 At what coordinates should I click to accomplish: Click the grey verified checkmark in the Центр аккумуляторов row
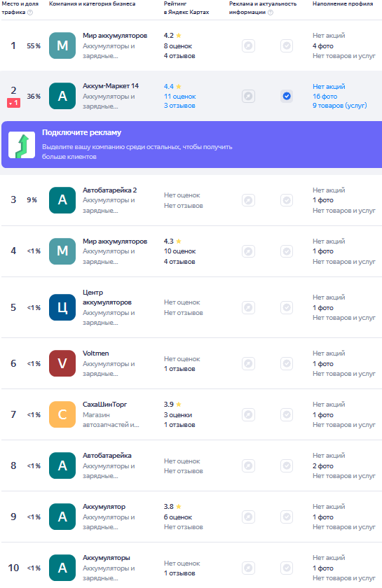point(287,307)
